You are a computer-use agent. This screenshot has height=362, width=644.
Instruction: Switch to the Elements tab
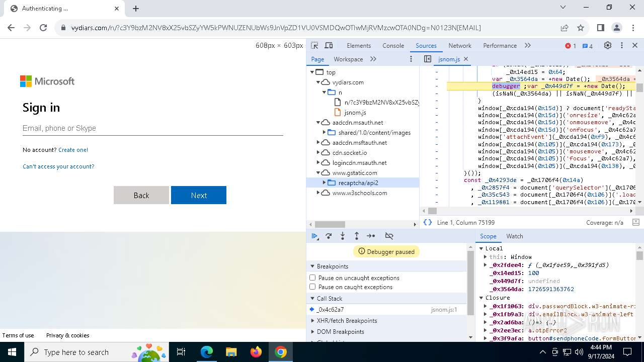(x=359, y=45)
